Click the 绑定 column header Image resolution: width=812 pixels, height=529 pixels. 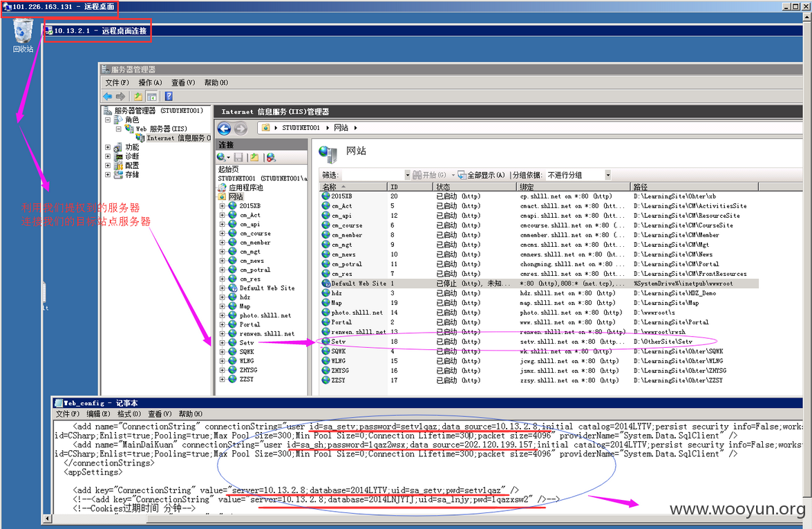pyautogui.click(x=574, y=187)
